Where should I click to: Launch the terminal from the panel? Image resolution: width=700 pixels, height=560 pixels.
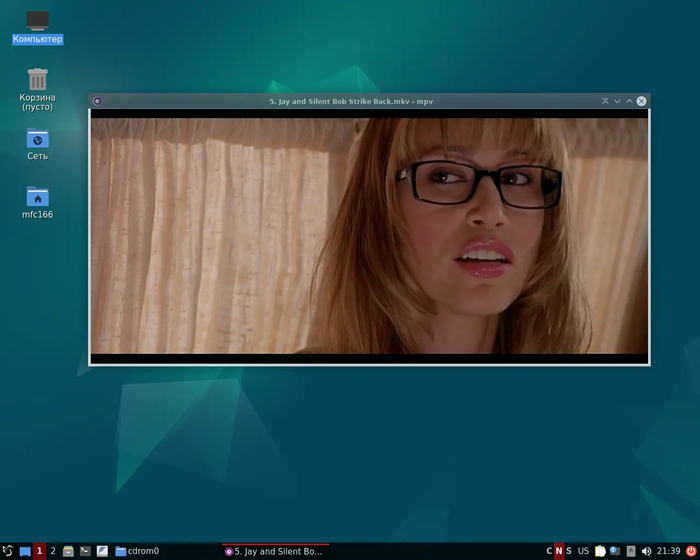coord(85,551)
